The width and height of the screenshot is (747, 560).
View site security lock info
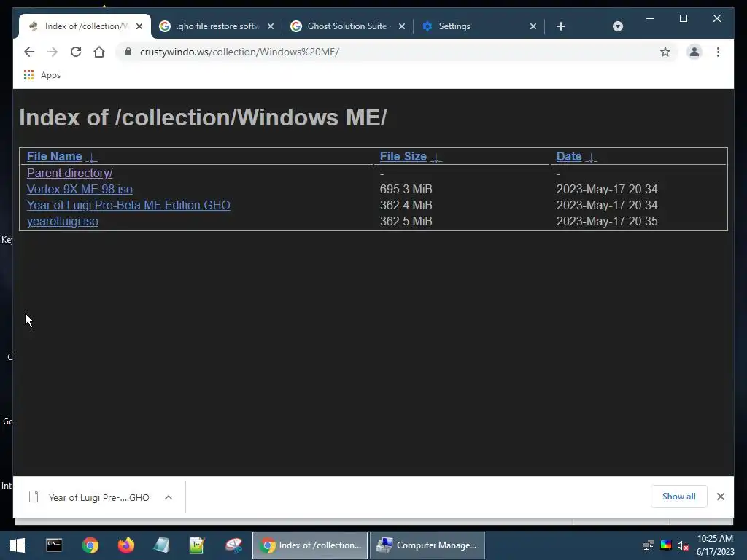pyautogui.click(x=128, y=52)
